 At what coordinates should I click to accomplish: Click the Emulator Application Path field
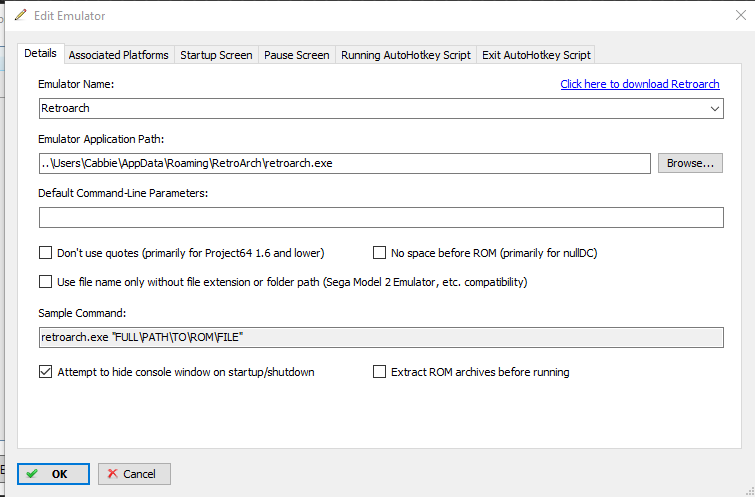(345, 163)
